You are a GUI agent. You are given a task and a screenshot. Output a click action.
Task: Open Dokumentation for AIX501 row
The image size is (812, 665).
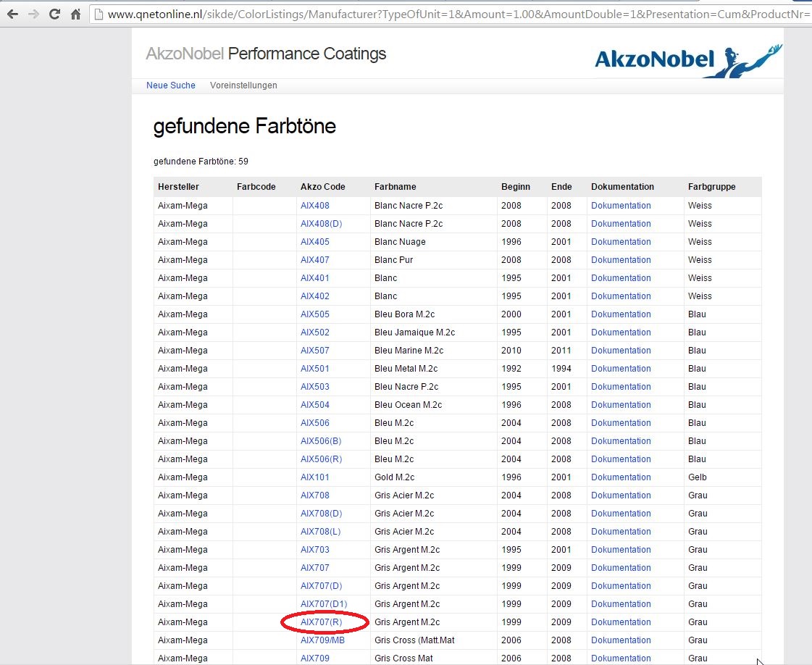pyautogui.click(x=621, y=369)
